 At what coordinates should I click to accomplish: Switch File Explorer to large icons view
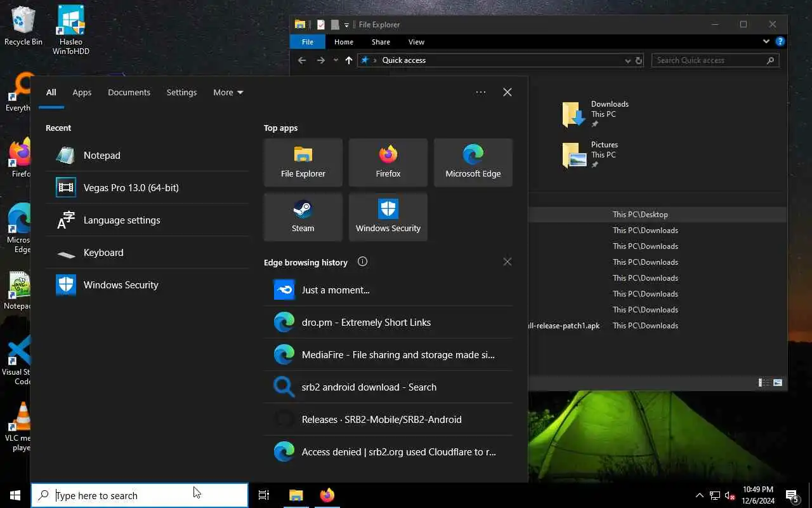point(778,383)
